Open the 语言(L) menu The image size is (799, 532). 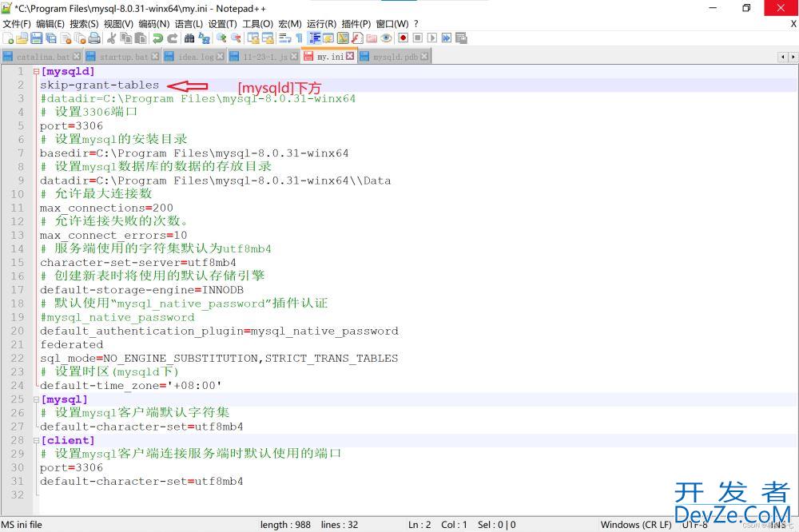(189, 24)
